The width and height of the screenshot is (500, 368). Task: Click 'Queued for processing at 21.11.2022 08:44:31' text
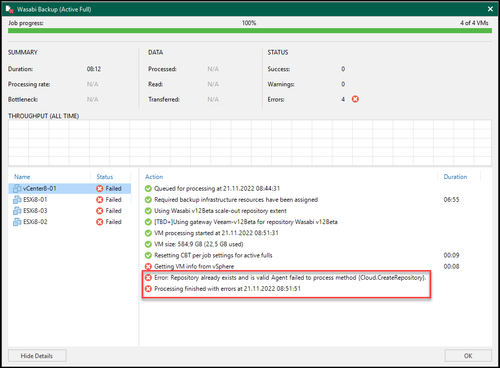point(217,189)
